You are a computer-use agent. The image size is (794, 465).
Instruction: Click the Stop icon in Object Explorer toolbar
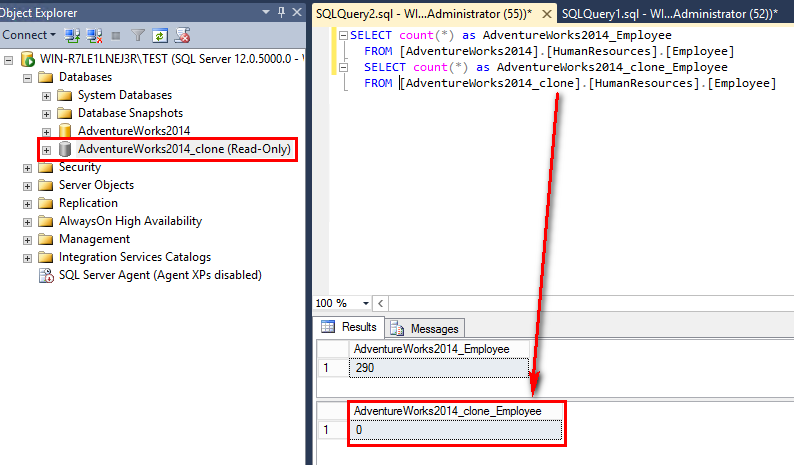click(116, 35)
